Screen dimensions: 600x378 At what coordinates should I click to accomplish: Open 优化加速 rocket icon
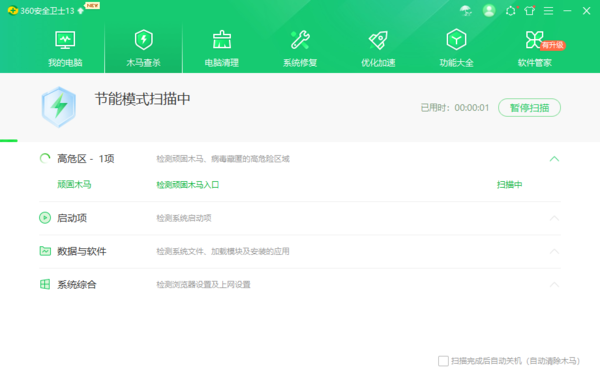click(x=378, y=40)
